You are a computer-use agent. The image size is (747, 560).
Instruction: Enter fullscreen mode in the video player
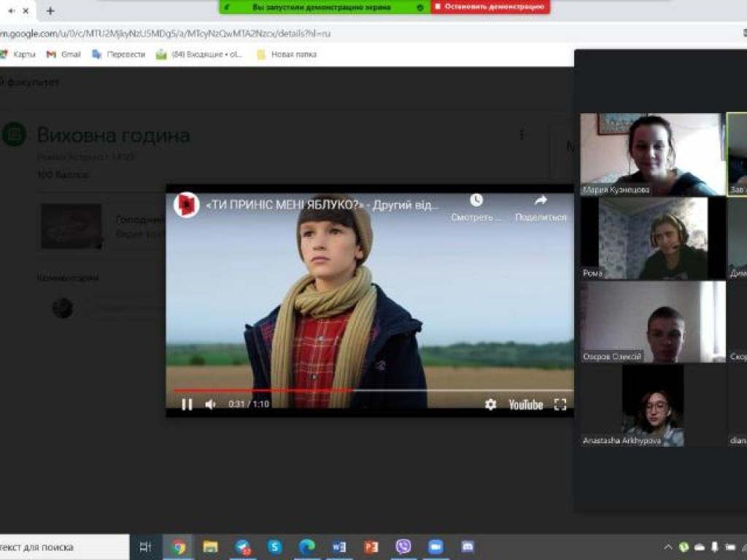point(560,404)
